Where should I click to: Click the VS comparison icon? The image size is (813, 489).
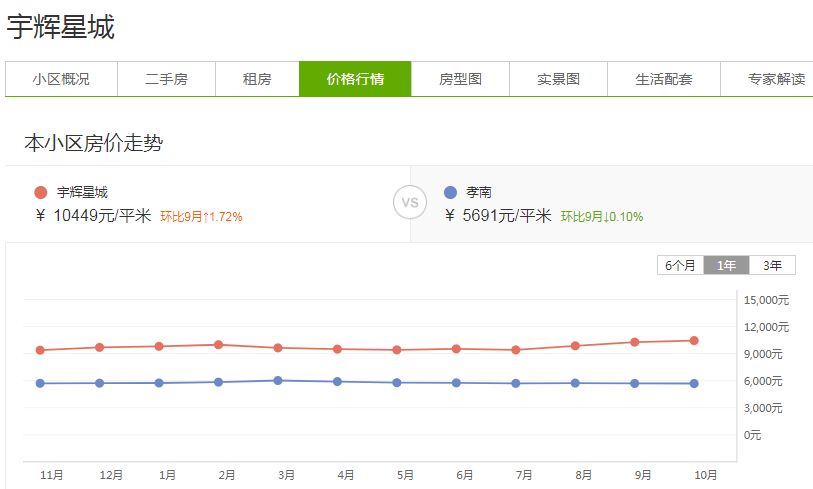click(409, 203)
